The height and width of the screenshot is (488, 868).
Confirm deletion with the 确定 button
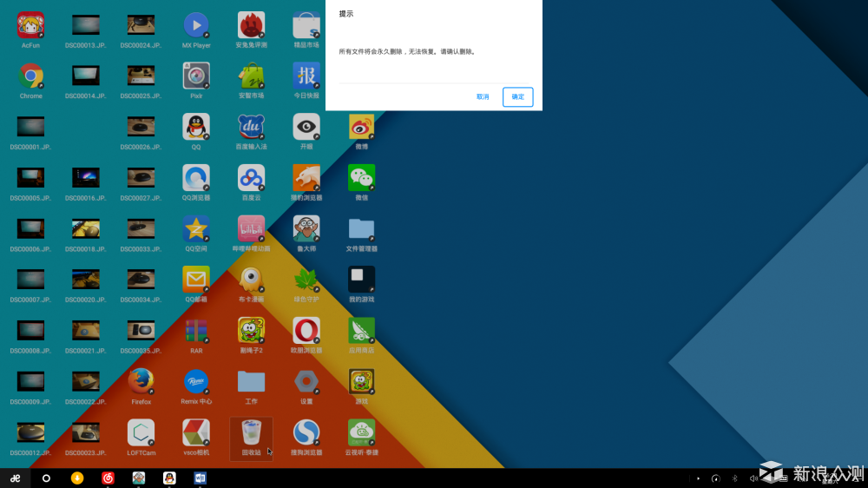click(517, 97)
